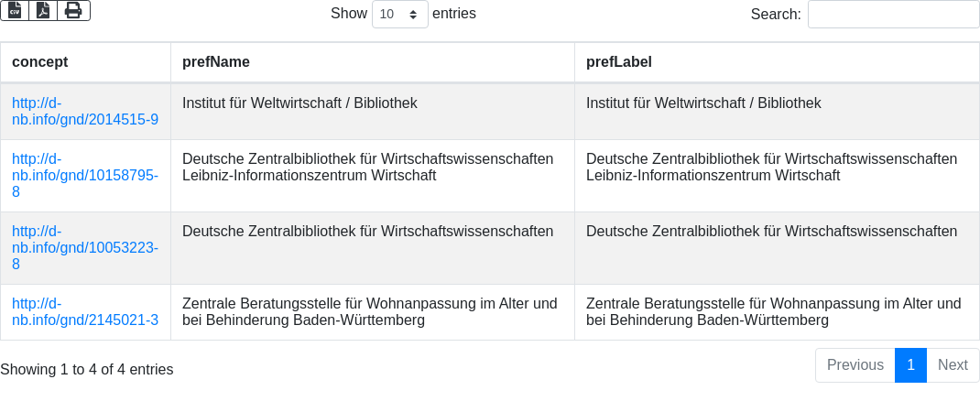
Task: Select page 1 in pagination
Action: coord(910,365)
